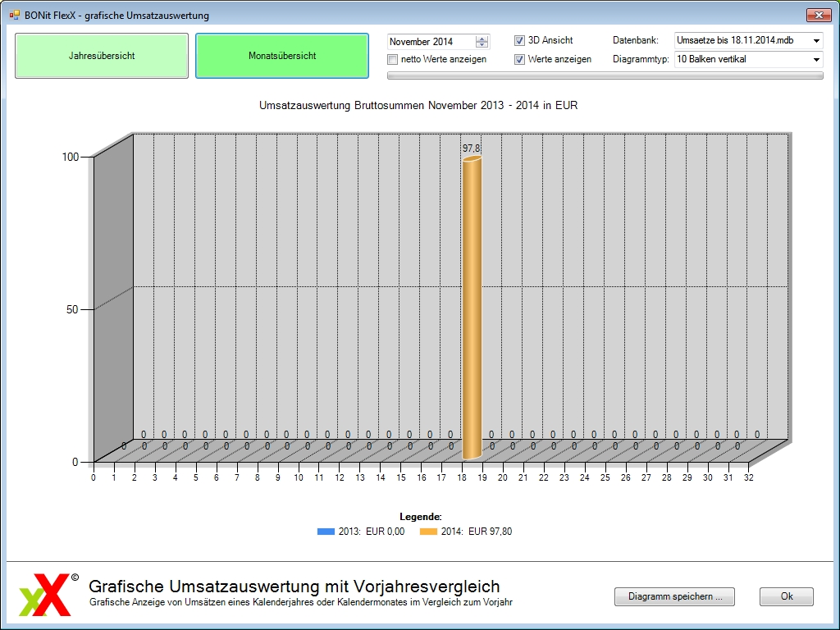Viewport: 840px width, 630px height.
Task: Enable the netto Werte anzeigen checkbox
Action: click(393, 59)
